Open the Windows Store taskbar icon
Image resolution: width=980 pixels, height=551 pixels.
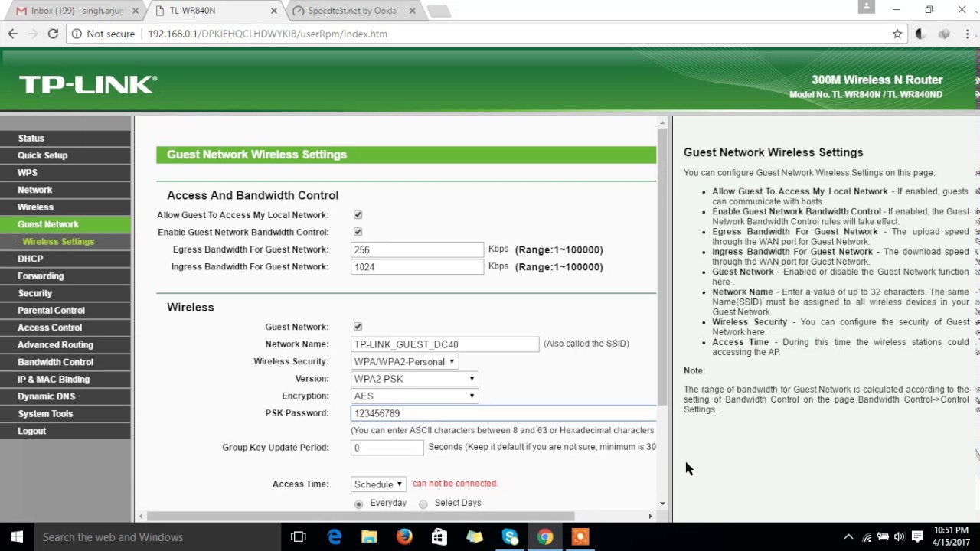tap(439, 537)
